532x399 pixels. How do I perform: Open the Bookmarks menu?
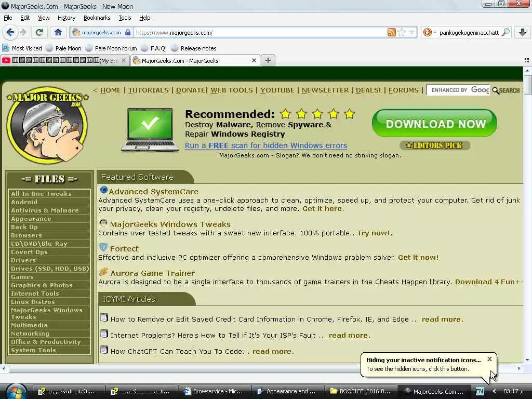coord(97,18)
